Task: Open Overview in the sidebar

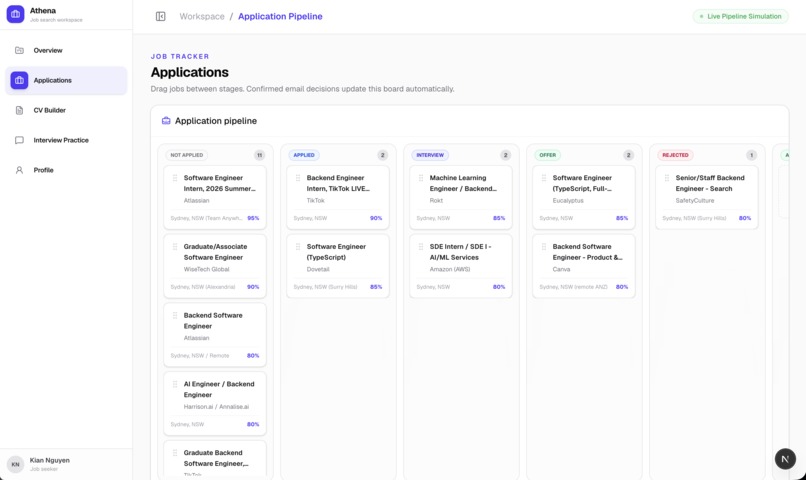Action: 66,50
